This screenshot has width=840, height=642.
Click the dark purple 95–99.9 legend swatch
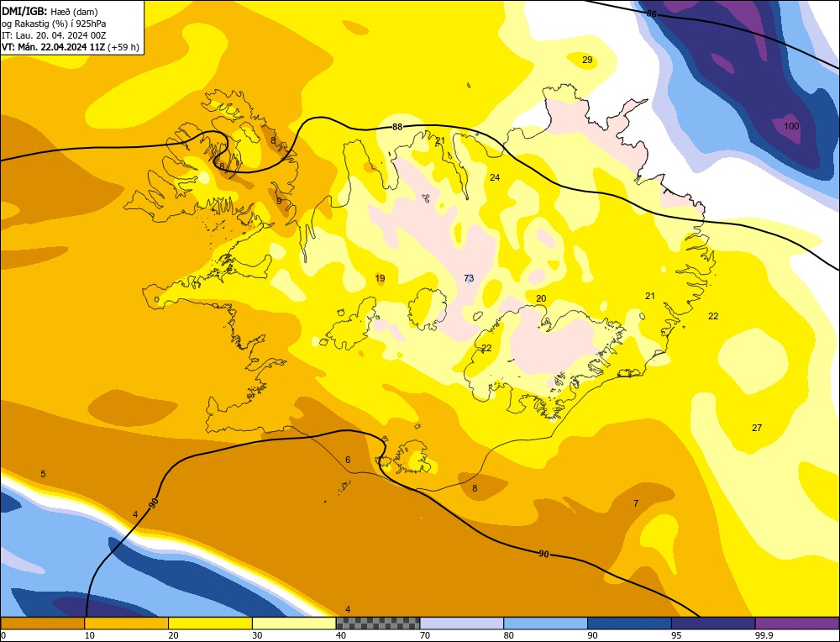(x=713, y=624)
